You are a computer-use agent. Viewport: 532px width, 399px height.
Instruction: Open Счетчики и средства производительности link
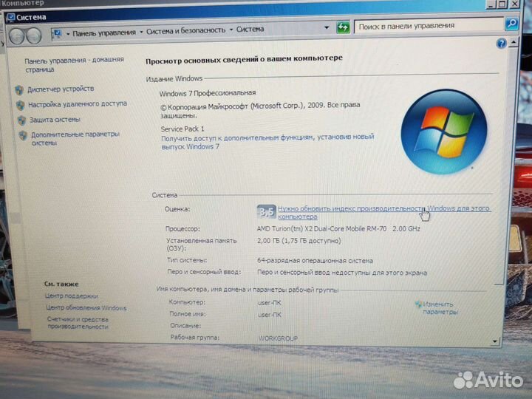78,323
